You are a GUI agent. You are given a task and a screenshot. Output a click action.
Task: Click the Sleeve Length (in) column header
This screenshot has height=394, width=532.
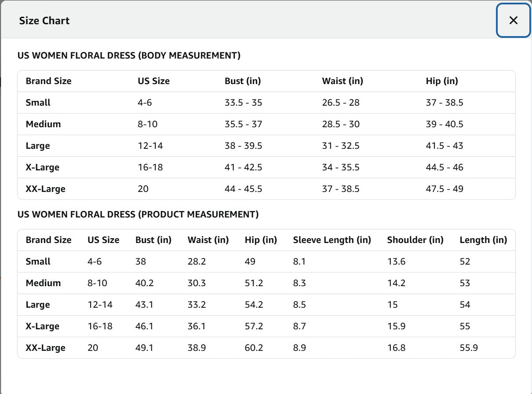click(332, 240)
